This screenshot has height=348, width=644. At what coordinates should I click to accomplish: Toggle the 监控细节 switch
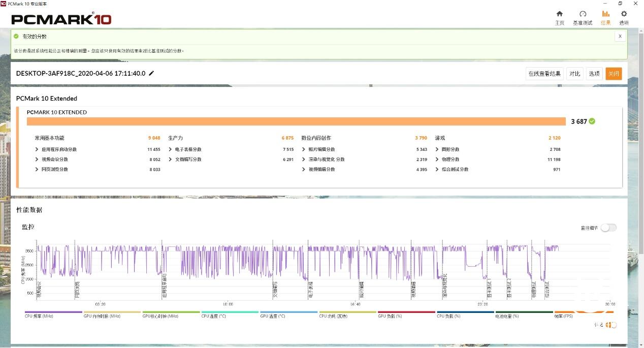pos(608,228)
